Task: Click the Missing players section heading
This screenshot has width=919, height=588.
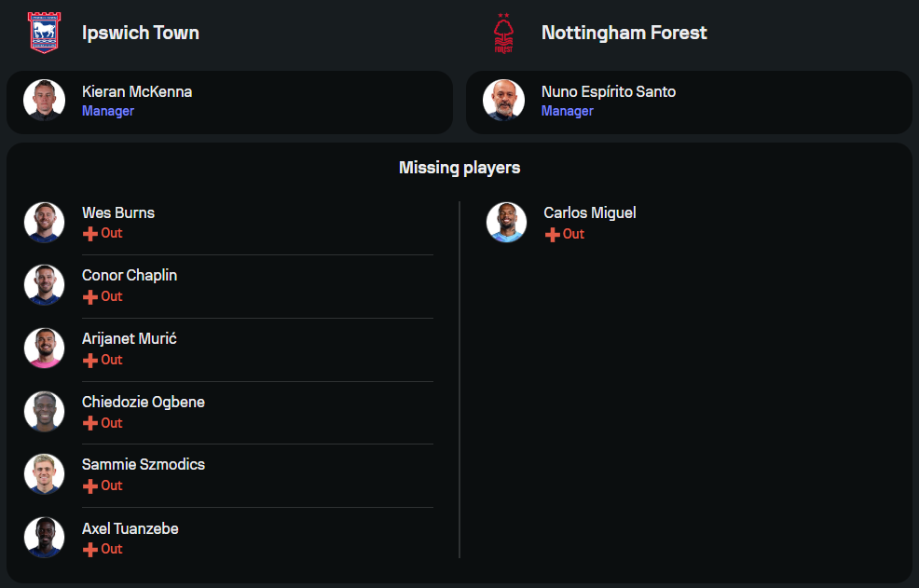Action: click(x=459, y=168)
